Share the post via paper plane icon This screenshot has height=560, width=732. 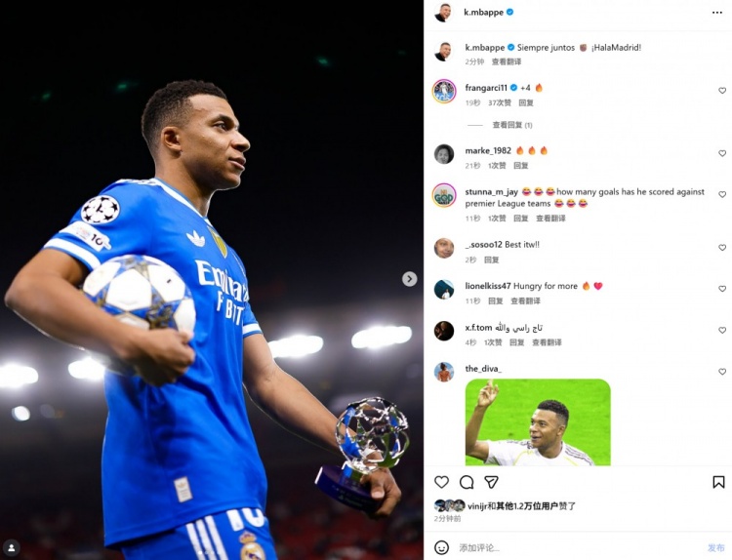(491, 482)
